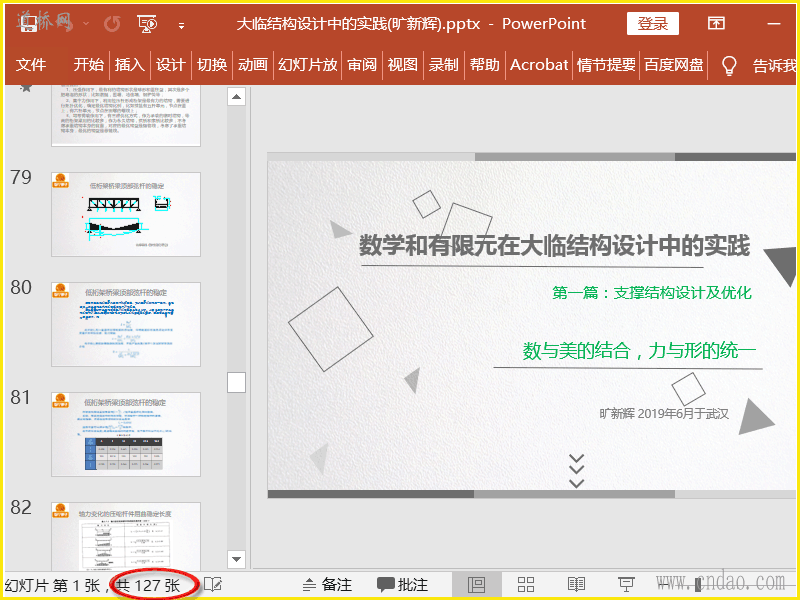Click the spell check status bar icon
Viewport: 800px width, 600px height.
click(213, 585)
